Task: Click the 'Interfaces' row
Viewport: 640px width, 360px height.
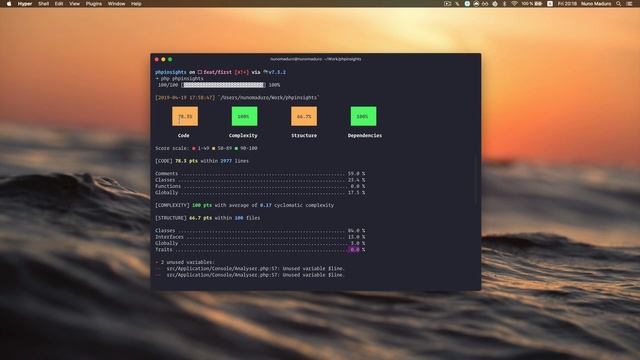Action: pyautogui.click(x=260, y=237)
